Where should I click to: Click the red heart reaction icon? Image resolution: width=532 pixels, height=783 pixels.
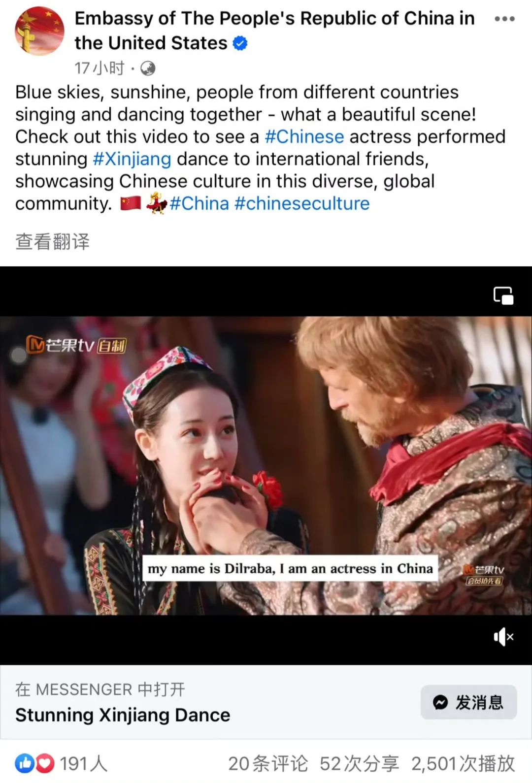45,763
